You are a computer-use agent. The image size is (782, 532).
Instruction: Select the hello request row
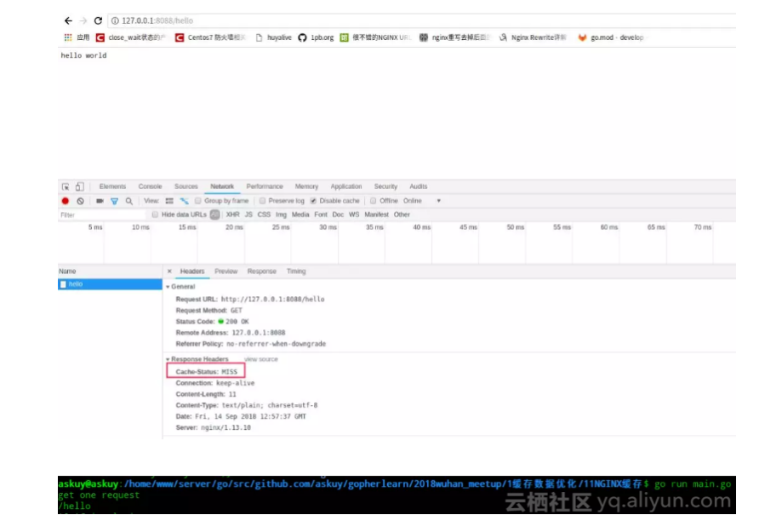pos(110,284)
